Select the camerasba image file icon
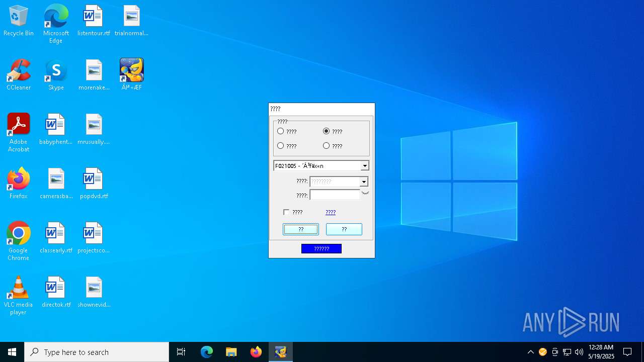This screenshot has width=644, height=362. 56,184
